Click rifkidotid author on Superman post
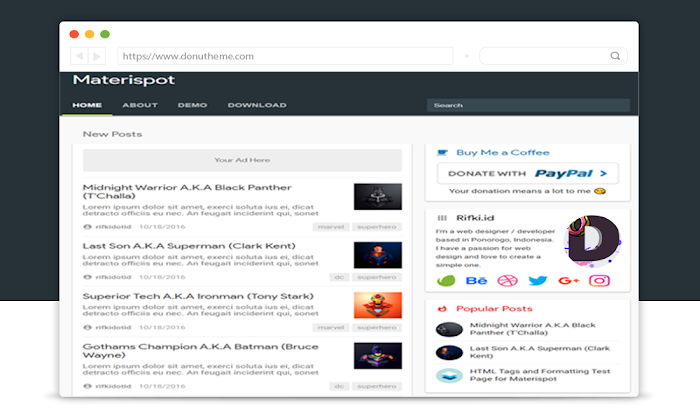This screenshot has height=420, width=700. 113,277
